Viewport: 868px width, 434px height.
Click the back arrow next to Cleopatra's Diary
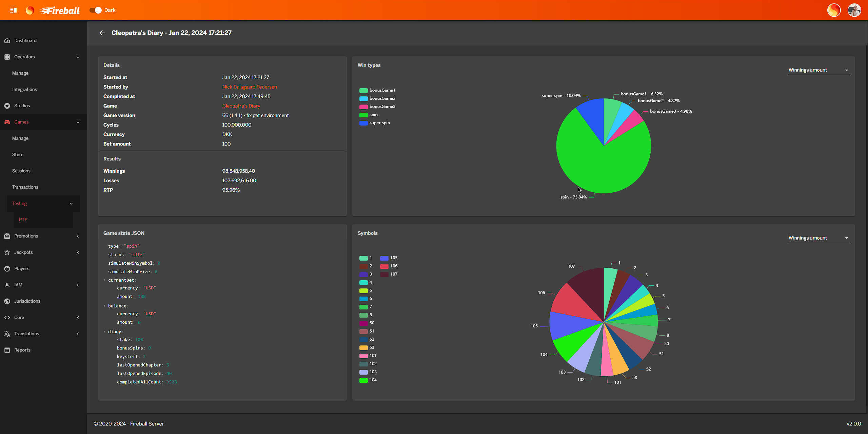[x=102, y=33]
